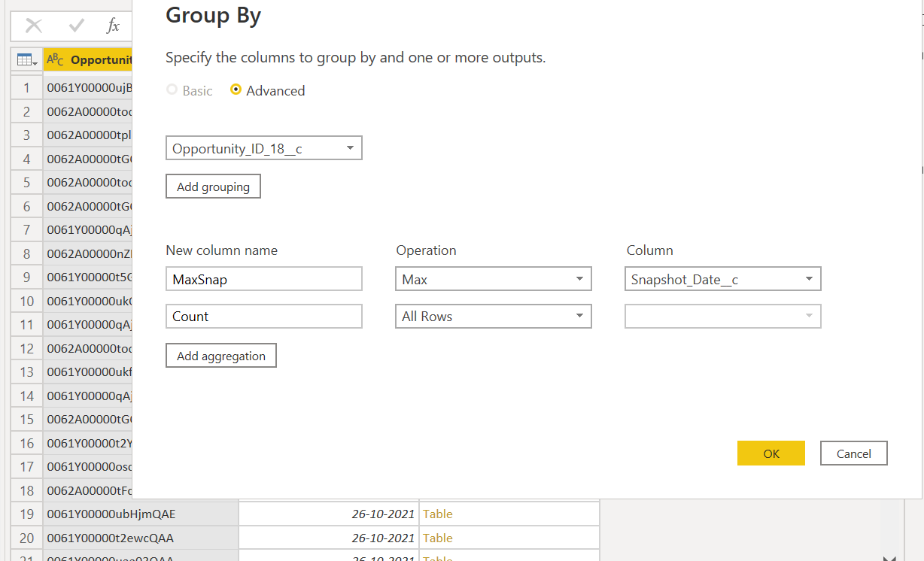Open the Opportunity_ID_18__c grouping dropdown

(x=264, y=148)
